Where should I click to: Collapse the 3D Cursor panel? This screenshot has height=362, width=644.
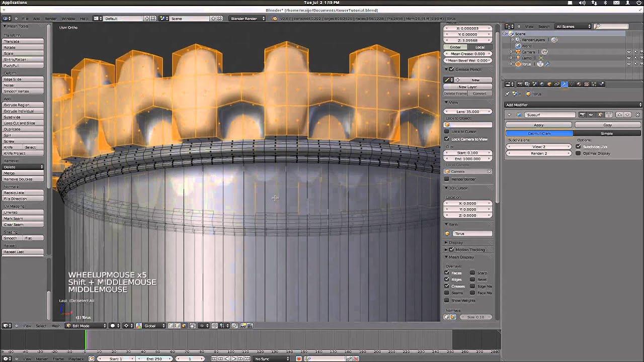pyautogui.click(x=446, y=188)
